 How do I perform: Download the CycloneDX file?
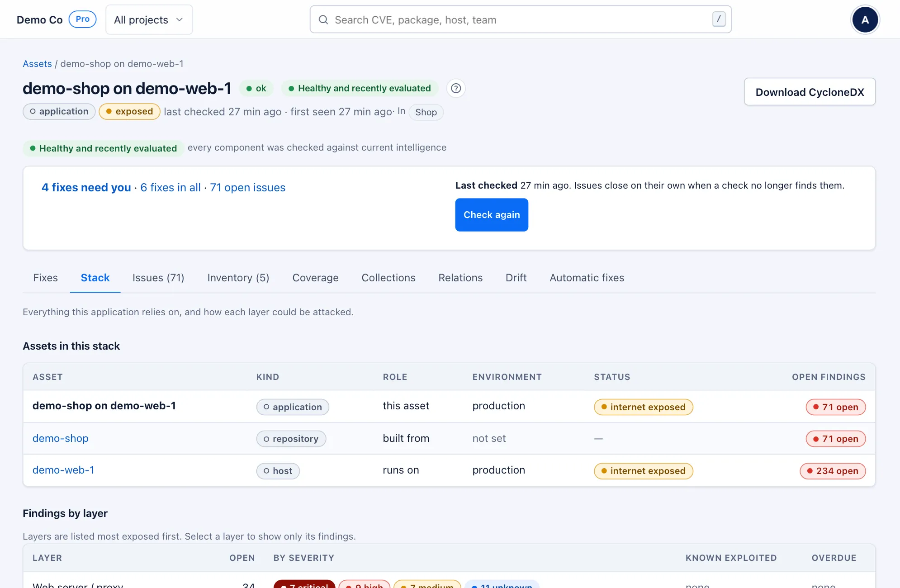point(810,92)
